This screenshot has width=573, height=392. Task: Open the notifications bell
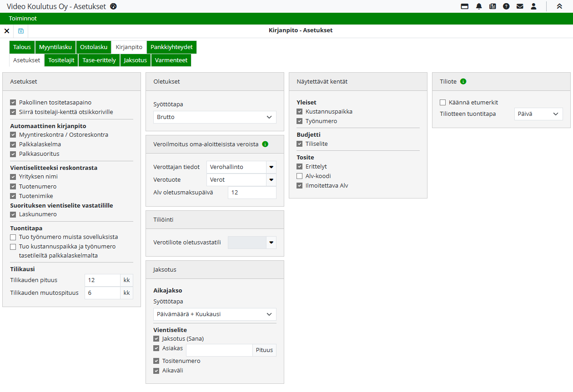[x=479, y=6]
